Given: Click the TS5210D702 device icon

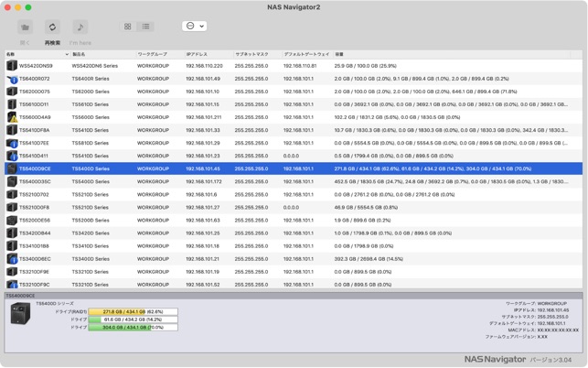Looking at the screenshot, I should click(12, 194).
